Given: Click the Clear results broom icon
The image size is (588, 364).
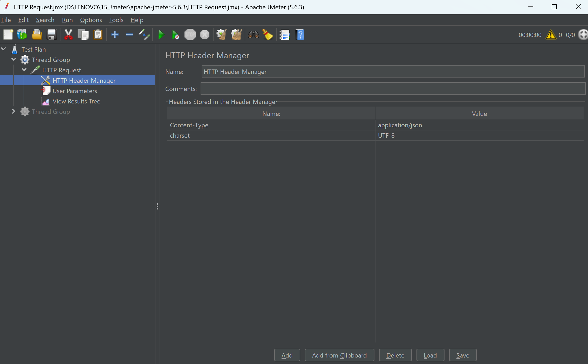Looking at the screenshot, I should click(221, 34).
